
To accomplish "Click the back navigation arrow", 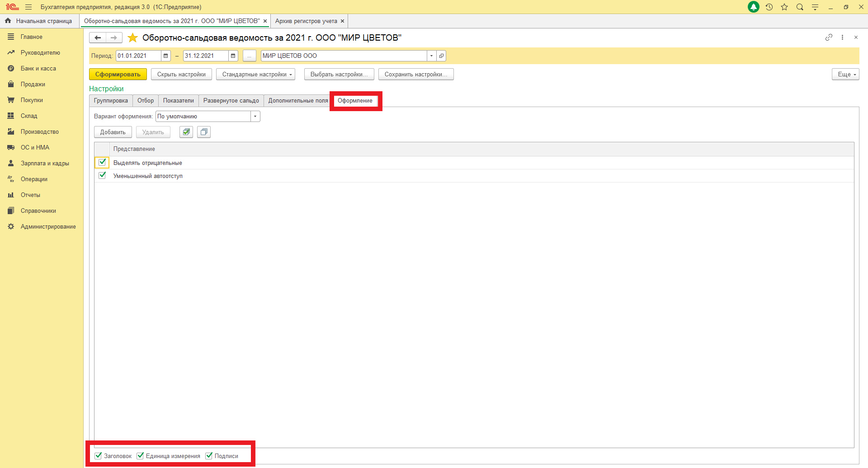I will [x=98, y=38].
